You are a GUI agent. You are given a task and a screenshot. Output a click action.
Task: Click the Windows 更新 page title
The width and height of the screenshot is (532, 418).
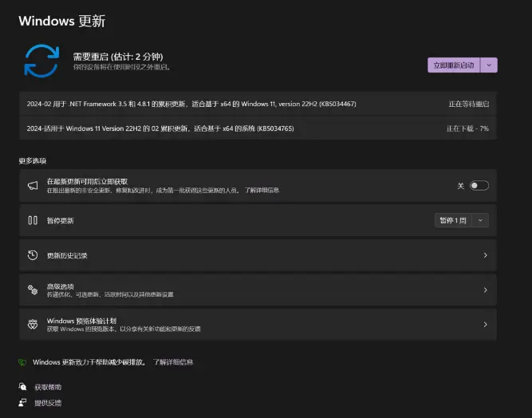pos(62,21)
